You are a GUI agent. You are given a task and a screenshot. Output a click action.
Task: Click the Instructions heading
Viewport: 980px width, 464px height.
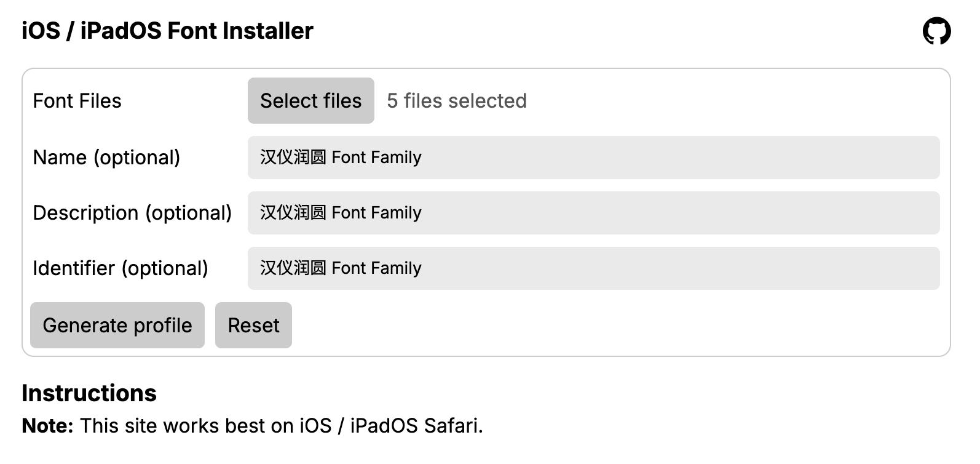(89, 393)
